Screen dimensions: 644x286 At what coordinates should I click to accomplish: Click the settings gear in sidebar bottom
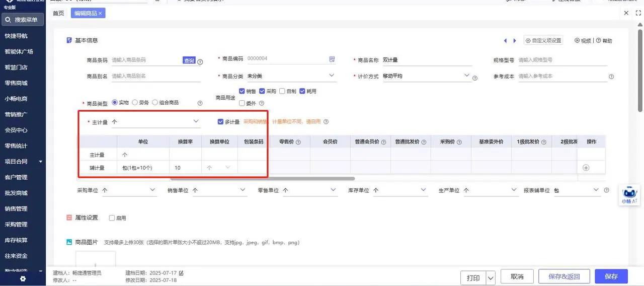[x=23, y=279]
